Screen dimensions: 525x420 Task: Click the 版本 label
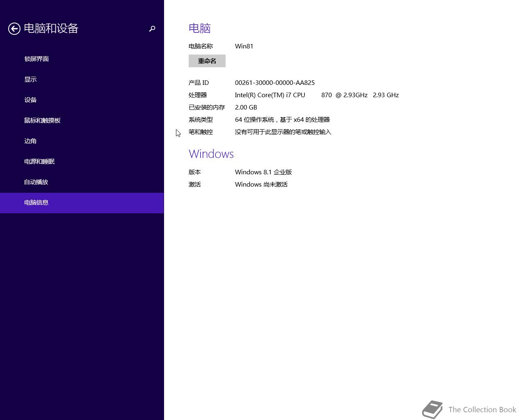(x=195, y=172)
